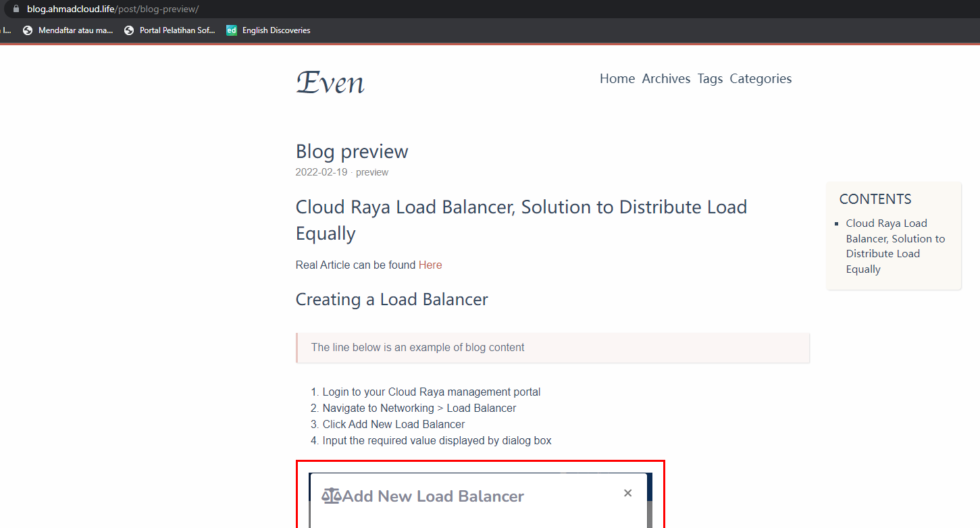Image resolution: width=980 pixels, height=528 pixels.
Task: Open the Mendaftar atau ma... bookmark
Action: pos(68,30)
